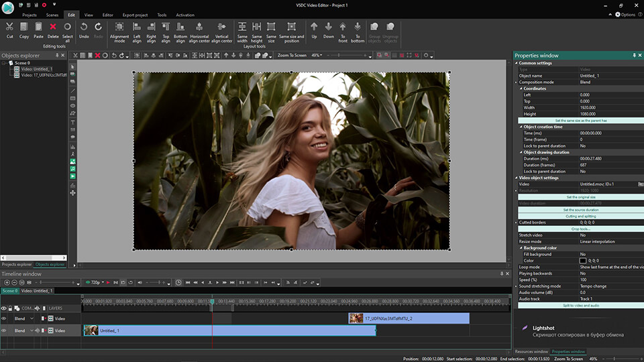The width and height of the screenshot is (644, 362).
Task: Select the Rectangle shape tool
Action: point(72,99)
